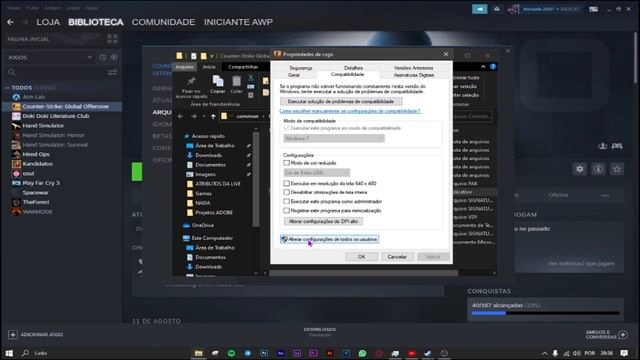Click the recent-games clock icon beside JOGOS
The width and height of the screenshot is (640, 360).
(103, 58)
